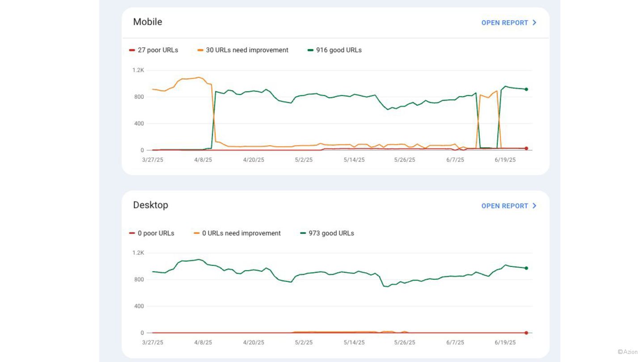Click the red endpoint dot on the Mobile chart
Image resolution: width=644 pixels, height=362 pixels.
pyautogui.click(x=526, y=148)
